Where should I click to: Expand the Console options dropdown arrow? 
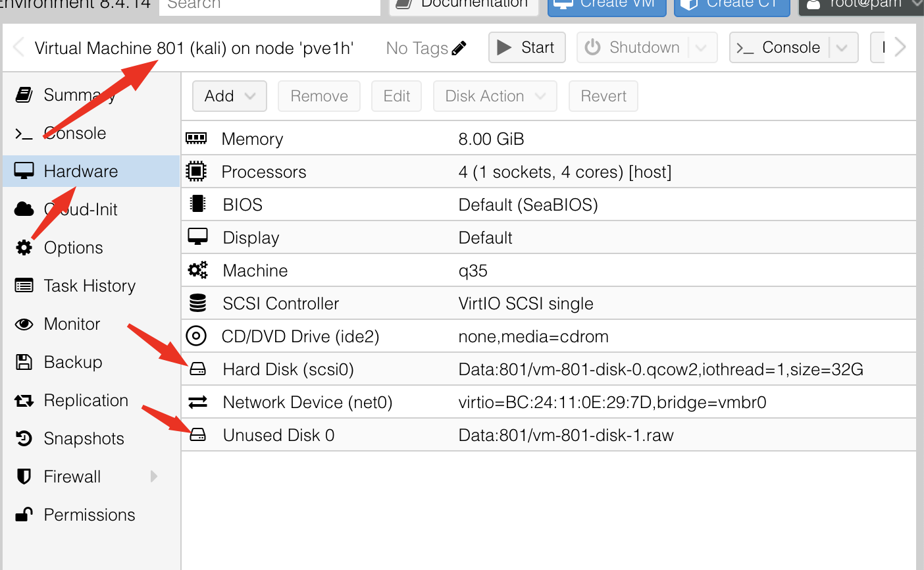pos(842,48)
